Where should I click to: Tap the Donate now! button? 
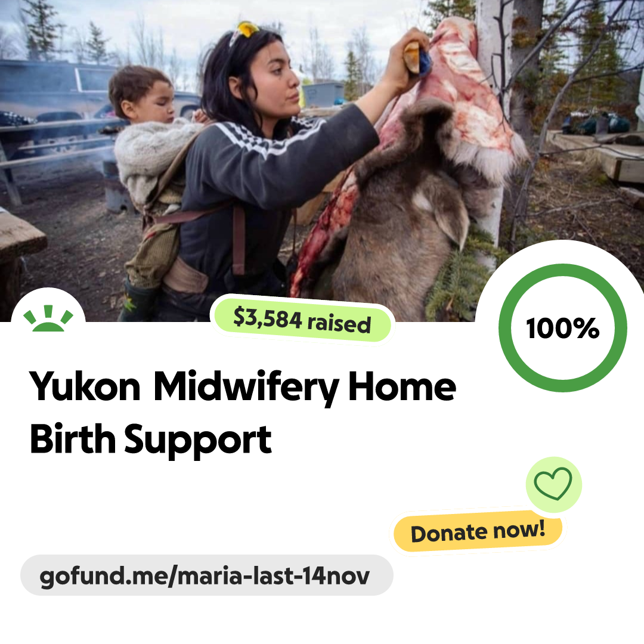point(478,531)
